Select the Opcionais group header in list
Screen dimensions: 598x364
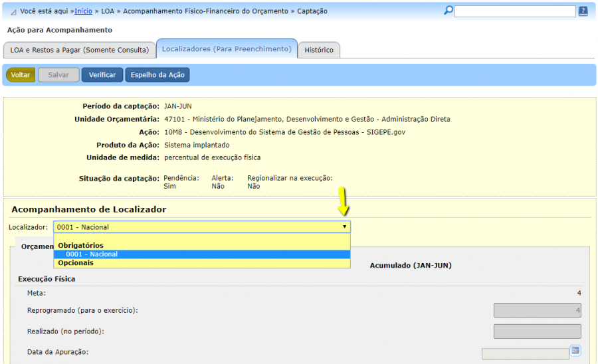76,262
